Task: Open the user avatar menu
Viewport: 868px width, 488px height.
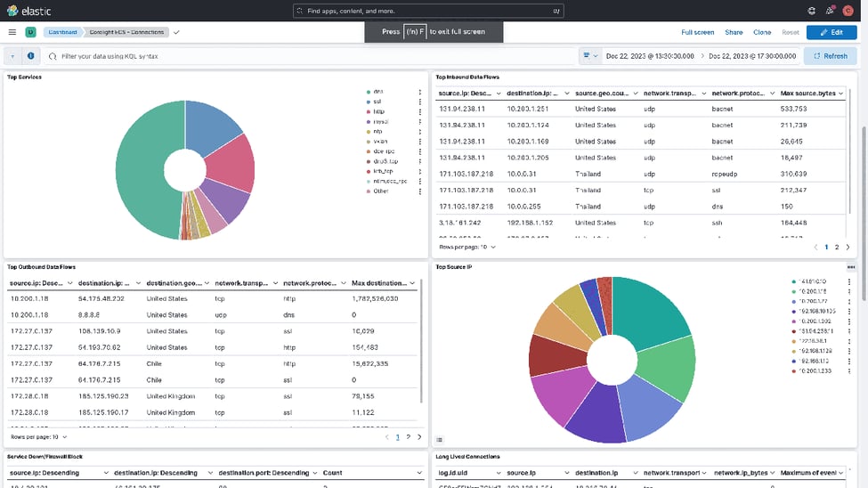Action: click(848, 11)
